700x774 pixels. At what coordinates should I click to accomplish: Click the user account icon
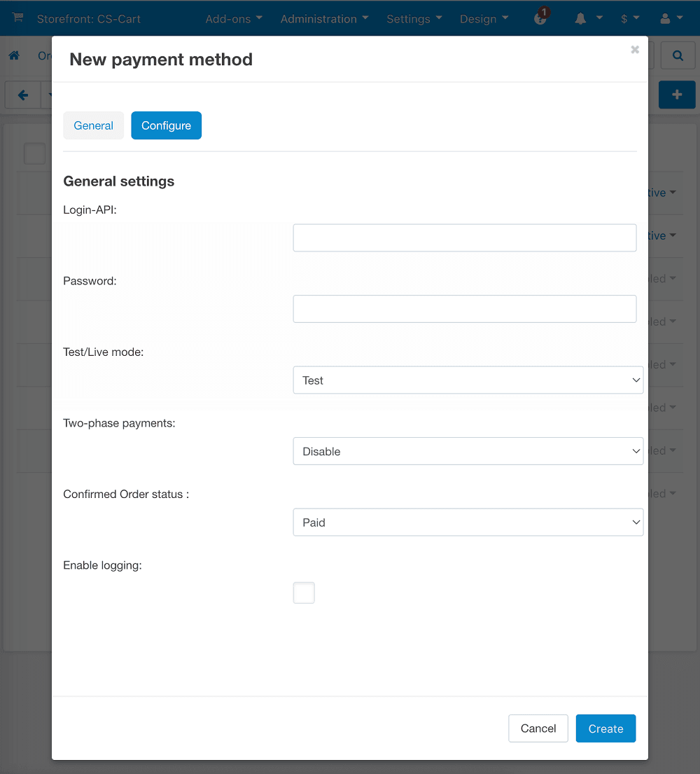coord(666,18)
